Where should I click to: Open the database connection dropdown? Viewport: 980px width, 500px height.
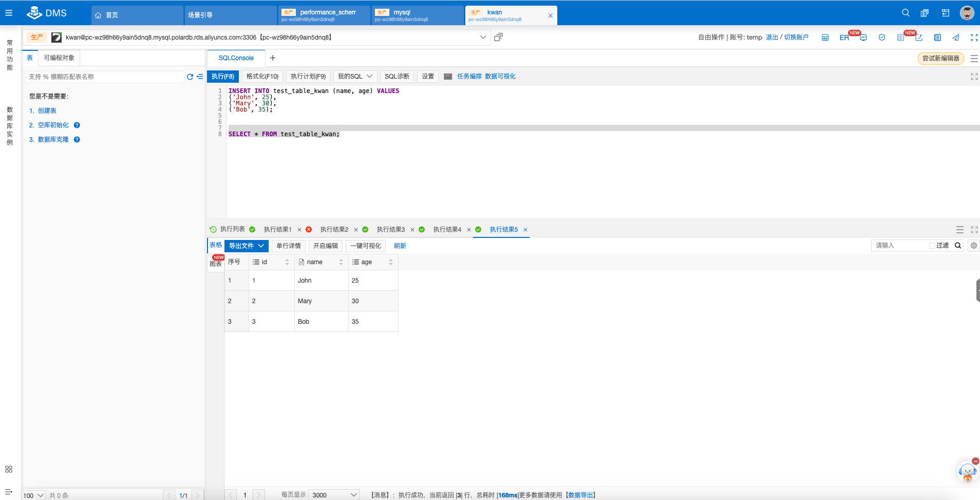[483, 37]
